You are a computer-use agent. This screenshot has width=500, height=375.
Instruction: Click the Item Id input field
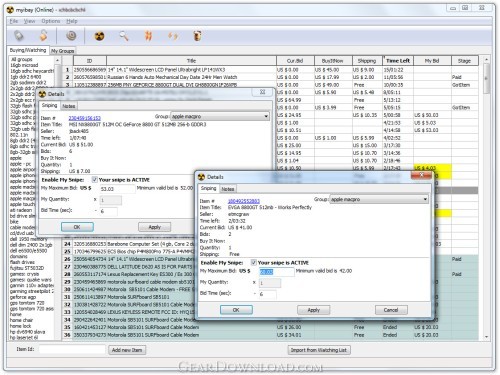(72, 349)
